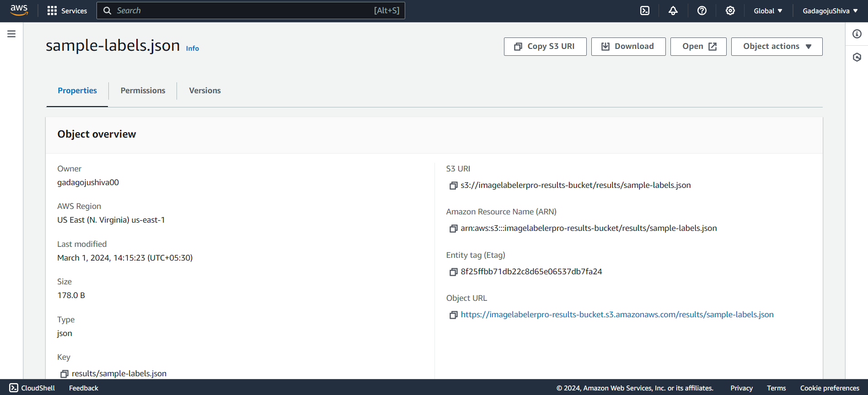Open the hexagon tools icon on right rail
Image resolution: width=868 pixels, height=395 pixels.
857,57
